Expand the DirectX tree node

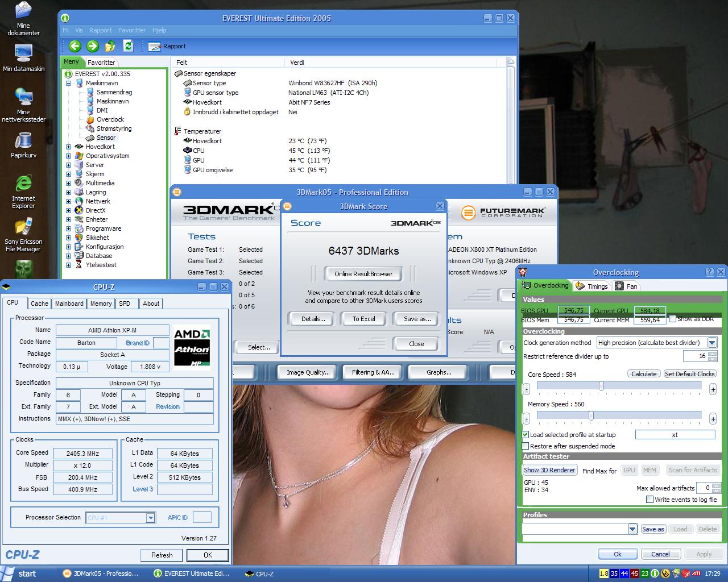point(69,210)
